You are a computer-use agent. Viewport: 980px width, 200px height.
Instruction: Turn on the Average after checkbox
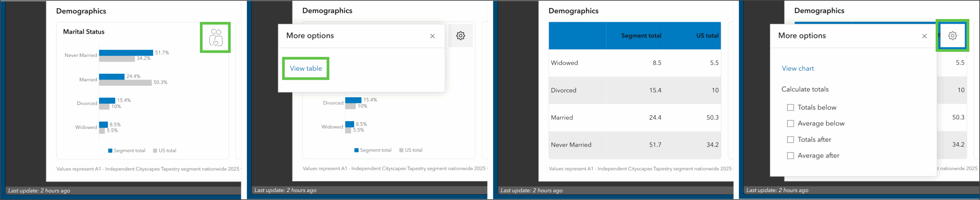(x=790, y=156)
